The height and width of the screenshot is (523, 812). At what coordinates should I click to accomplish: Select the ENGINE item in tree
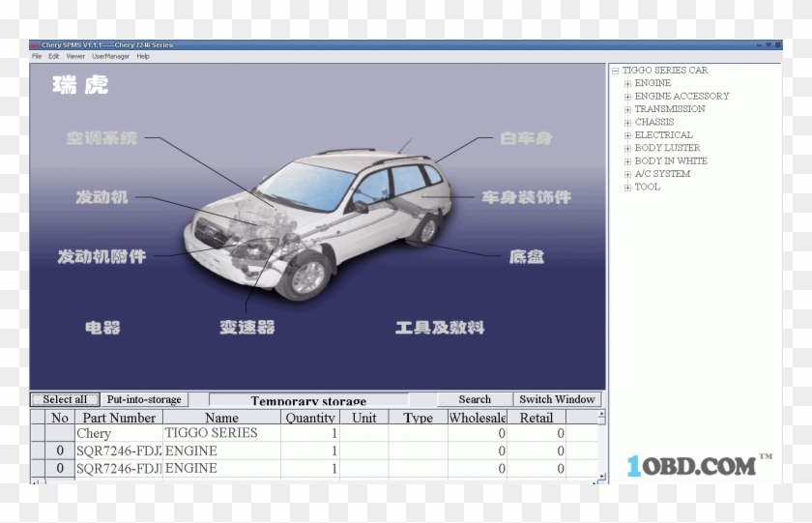pos(652,83)
